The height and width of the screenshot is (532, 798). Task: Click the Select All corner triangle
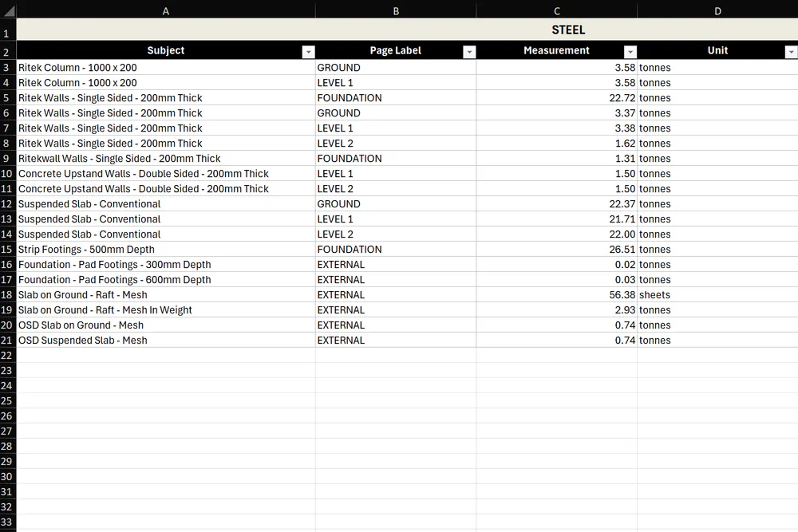pos(8,10)
